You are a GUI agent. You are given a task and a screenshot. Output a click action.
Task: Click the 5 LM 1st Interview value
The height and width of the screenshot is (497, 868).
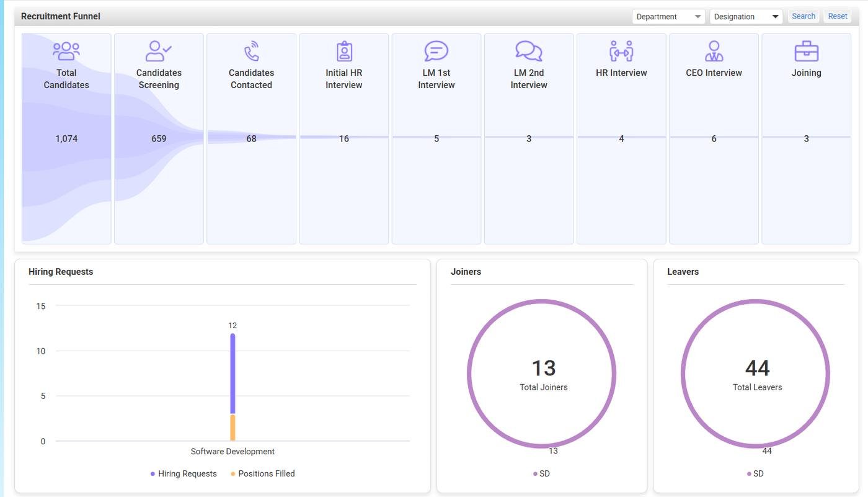(436, 139)
